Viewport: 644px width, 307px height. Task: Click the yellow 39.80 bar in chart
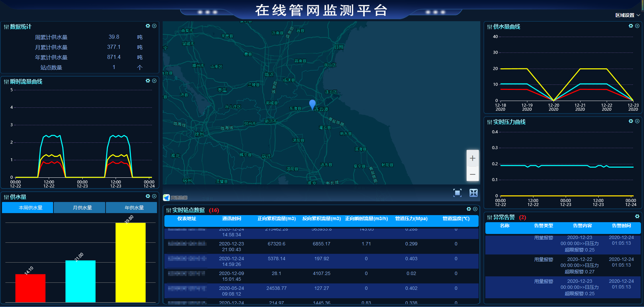pos(130,262)
